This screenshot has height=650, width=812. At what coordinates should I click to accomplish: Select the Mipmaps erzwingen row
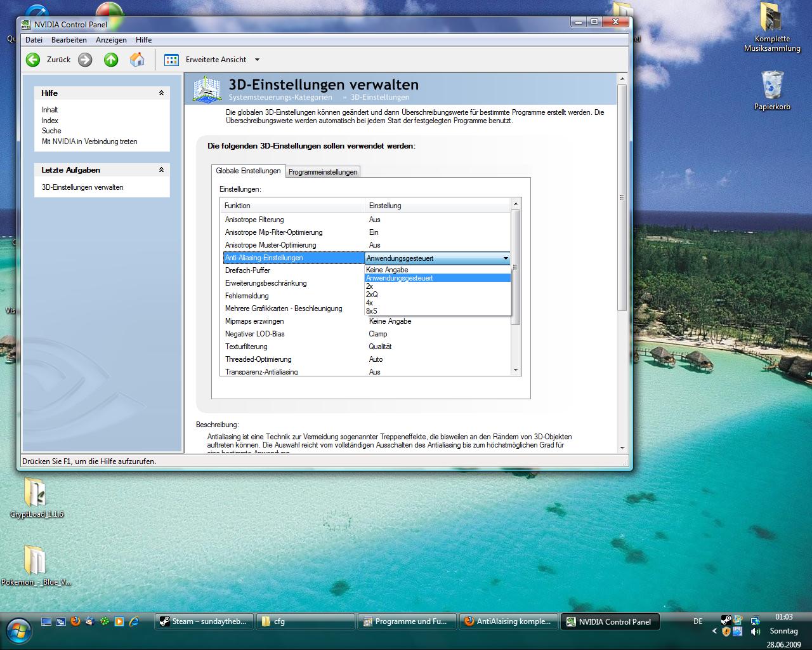pos(365,321)
